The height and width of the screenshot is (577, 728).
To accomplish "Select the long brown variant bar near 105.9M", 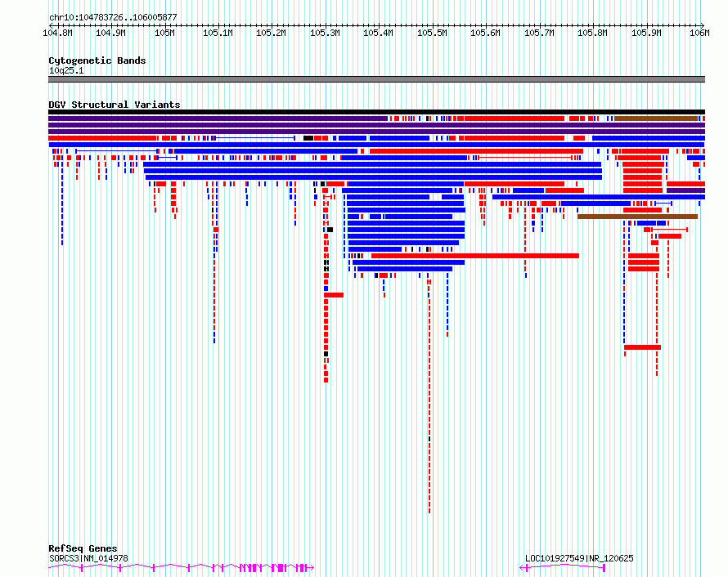I will 637,217.
